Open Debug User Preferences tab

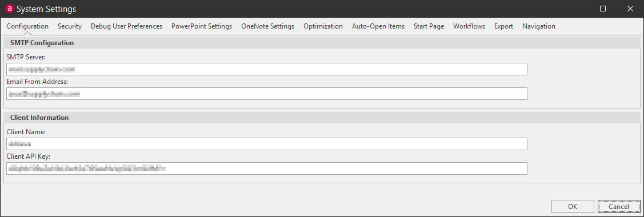point(126,26)
